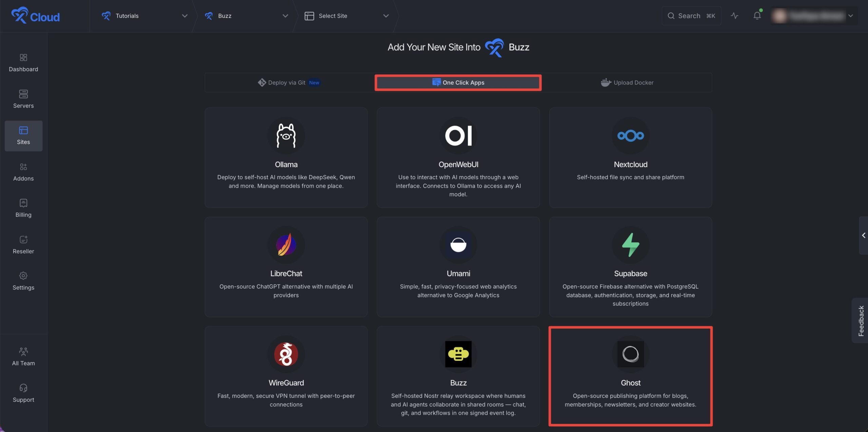Open the Dashboard sidebar item
Viewport: 868px width, 432px height.
pyautogui.click(x=23, y=63)
